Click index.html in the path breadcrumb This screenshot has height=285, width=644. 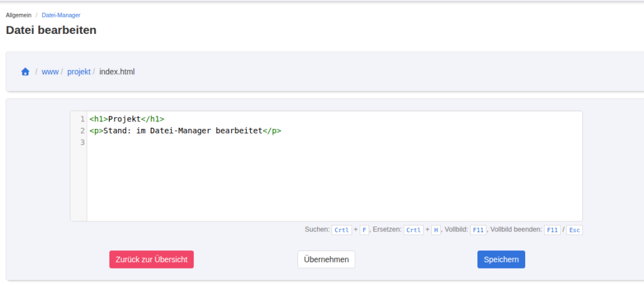point(117,72)
